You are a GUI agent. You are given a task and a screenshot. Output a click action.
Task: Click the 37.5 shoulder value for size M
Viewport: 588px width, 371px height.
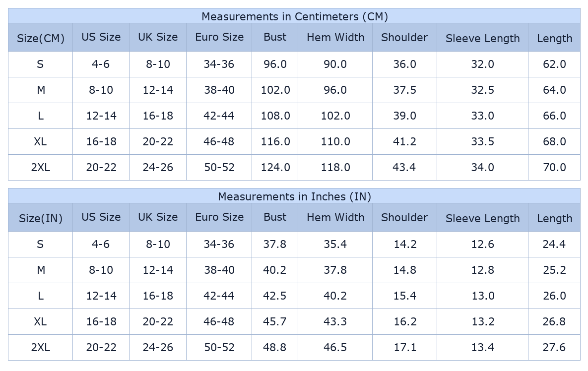(404, 90)
